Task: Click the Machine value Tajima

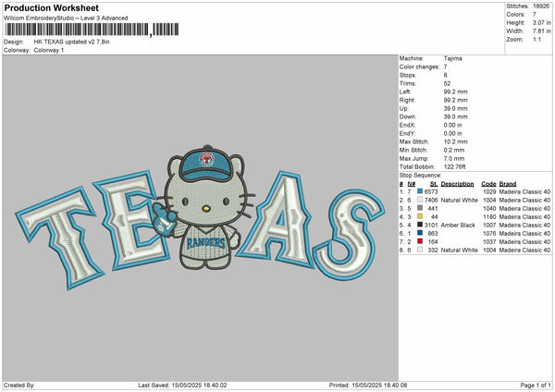Action: point(454,58)
